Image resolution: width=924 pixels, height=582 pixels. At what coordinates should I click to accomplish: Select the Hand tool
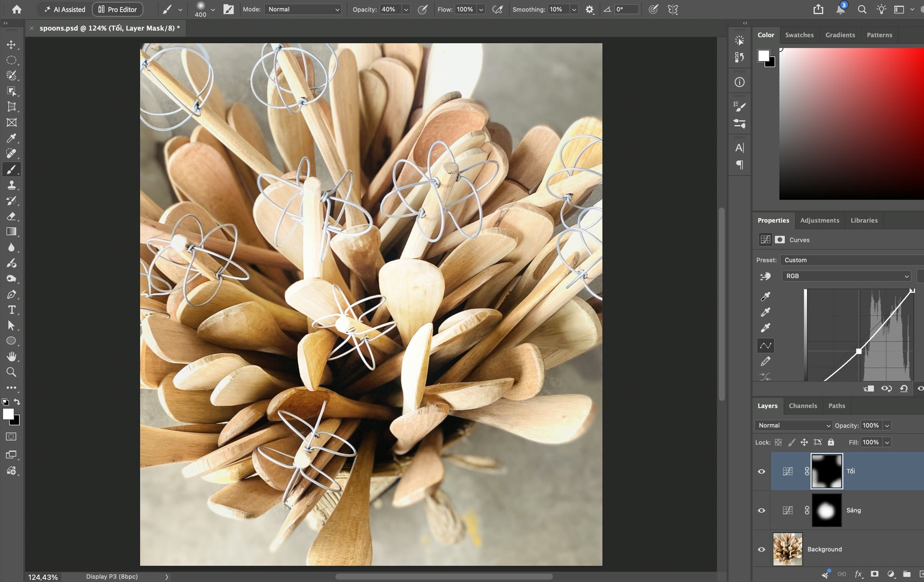(11, 356)
